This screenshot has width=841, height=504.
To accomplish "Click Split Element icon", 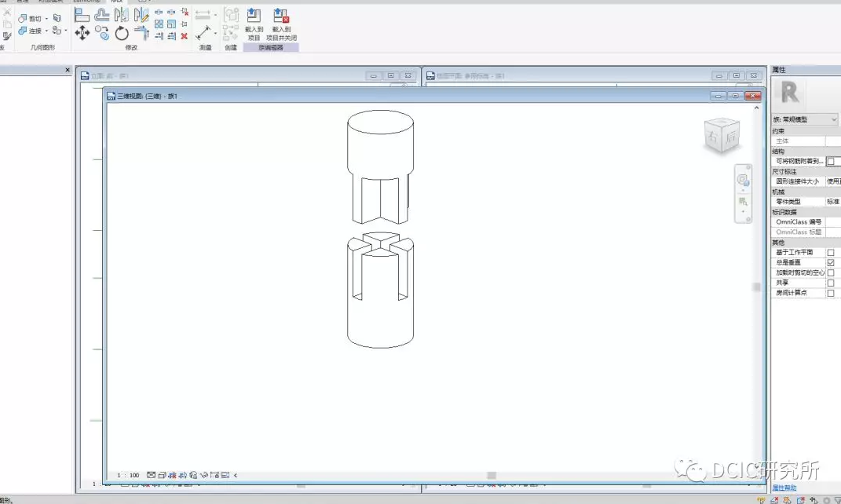I will pyautogui.click(x=159, y=11).
